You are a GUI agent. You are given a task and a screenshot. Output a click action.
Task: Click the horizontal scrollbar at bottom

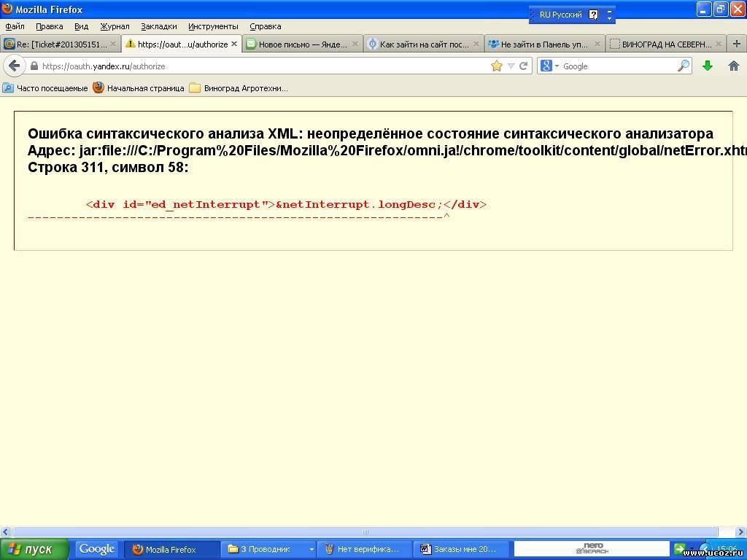pos(365,532)
